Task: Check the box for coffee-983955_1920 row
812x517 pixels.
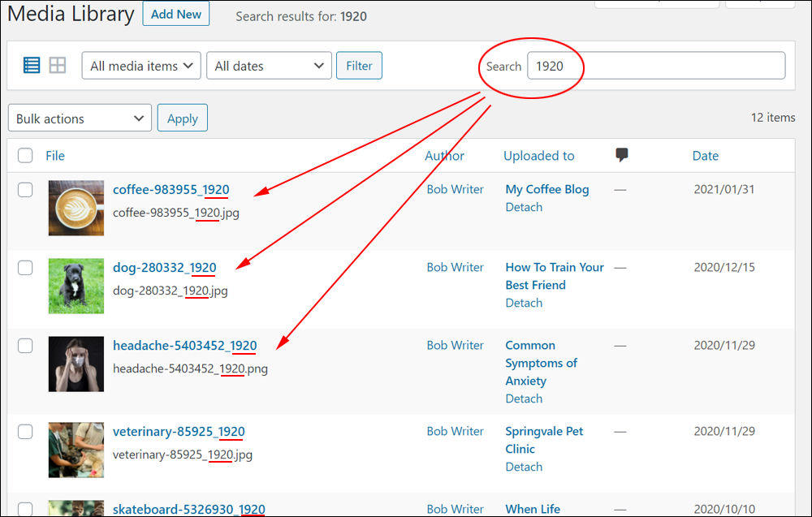Action: (25, 189)
